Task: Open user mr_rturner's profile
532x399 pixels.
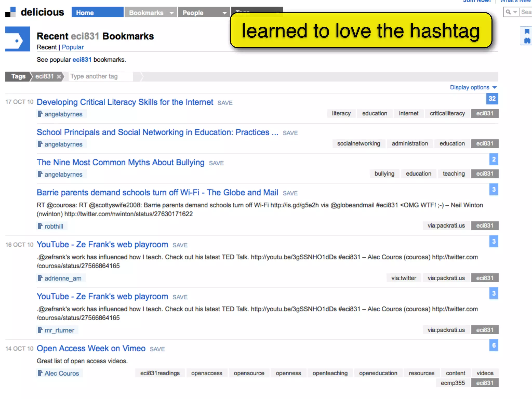Action: coord(59,330)
